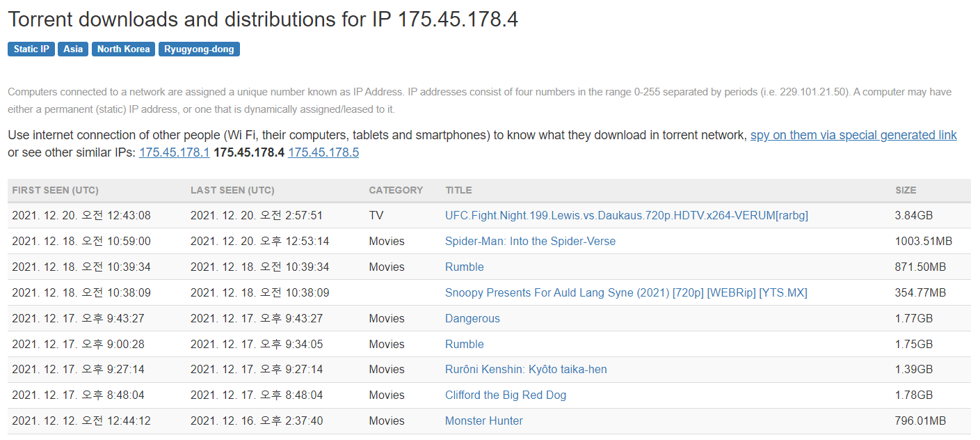Open the 871.50MB Rumble torrent link
980x440 pixels.
(x=464, y=267)
